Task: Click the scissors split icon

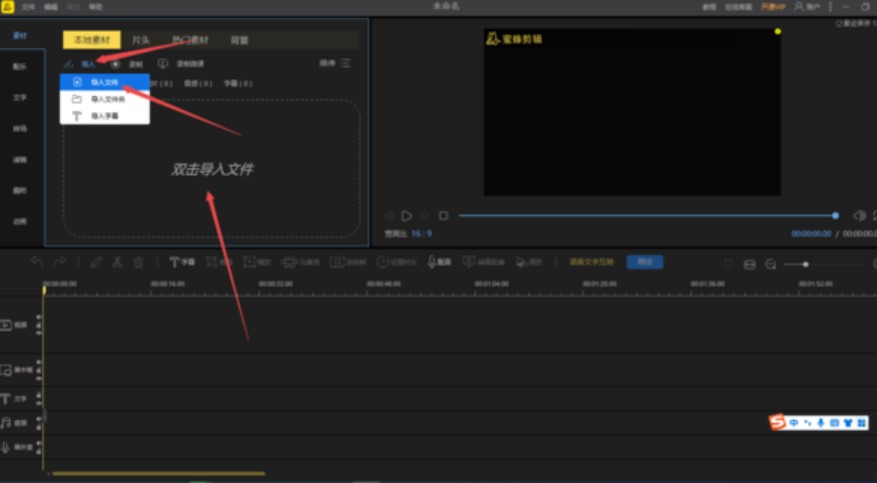Action: click(x=117, y=262)
